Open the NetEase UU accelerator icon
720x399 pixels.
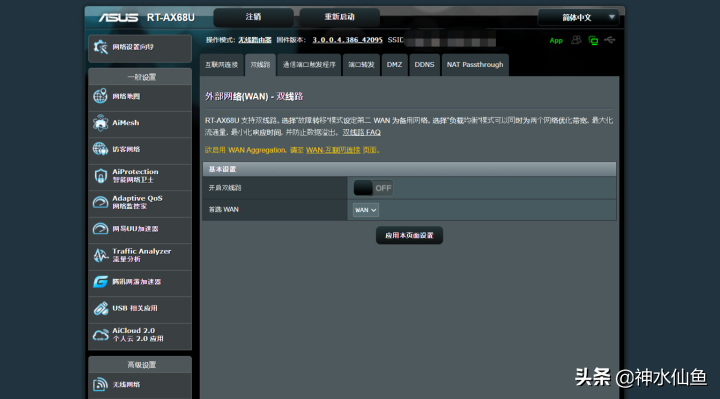[x=100, y=229]
